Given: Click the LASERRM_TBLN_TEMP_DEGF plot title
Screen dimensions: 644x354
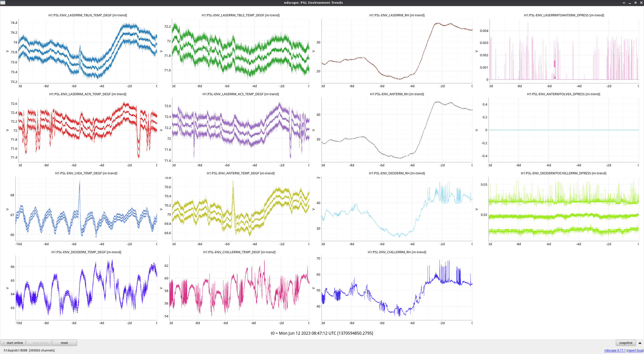Looking at the screenshot, I should click(x=88, y=15).
